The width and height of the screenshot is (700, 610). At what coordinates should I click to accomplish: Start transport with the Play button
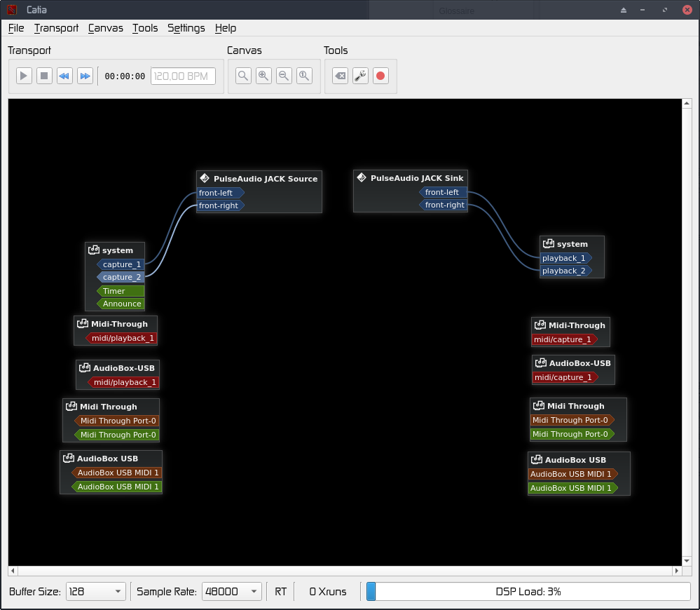tap(24, 76)
